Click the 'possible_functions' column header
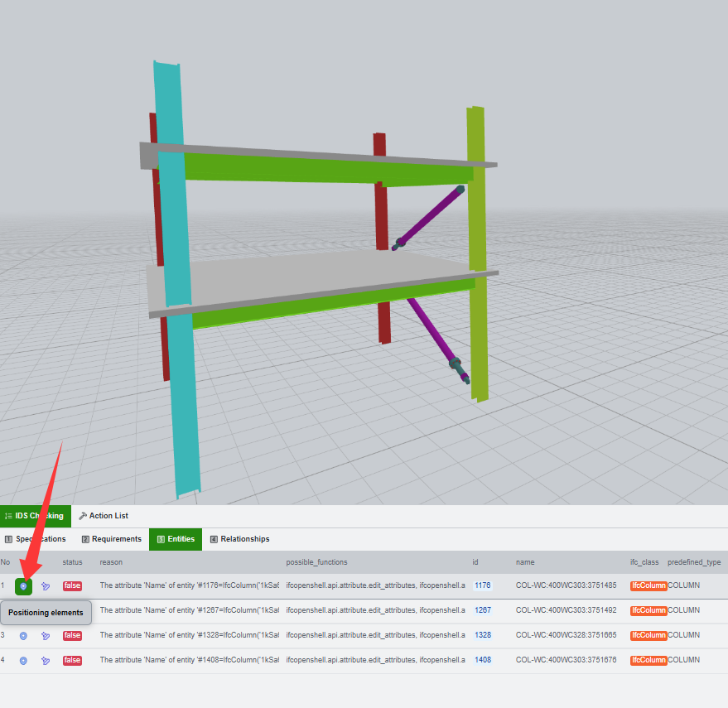 point(316,562)
